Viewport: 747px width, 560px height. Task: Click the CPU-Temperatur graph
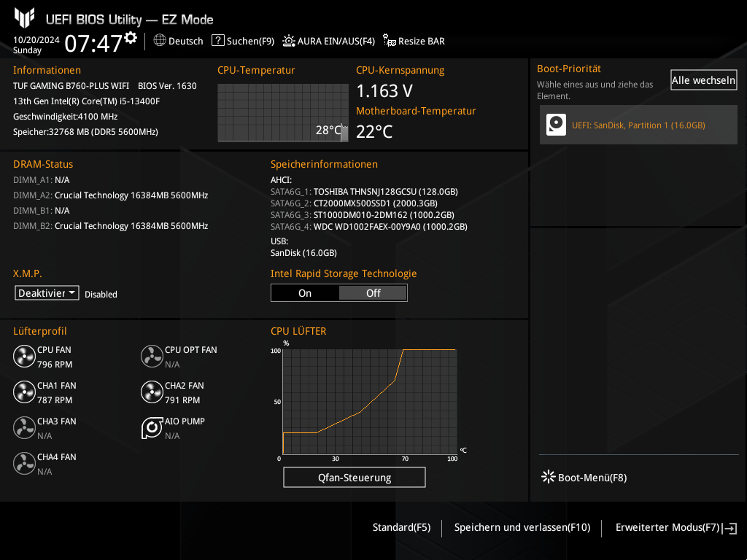tap(283, 112)
